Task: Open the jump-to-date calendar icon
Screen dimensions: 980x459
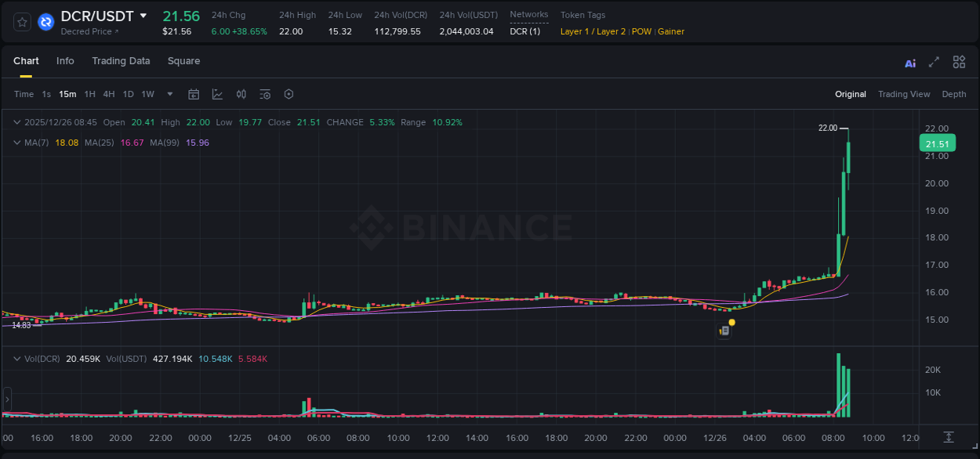Action: [194, 94]
